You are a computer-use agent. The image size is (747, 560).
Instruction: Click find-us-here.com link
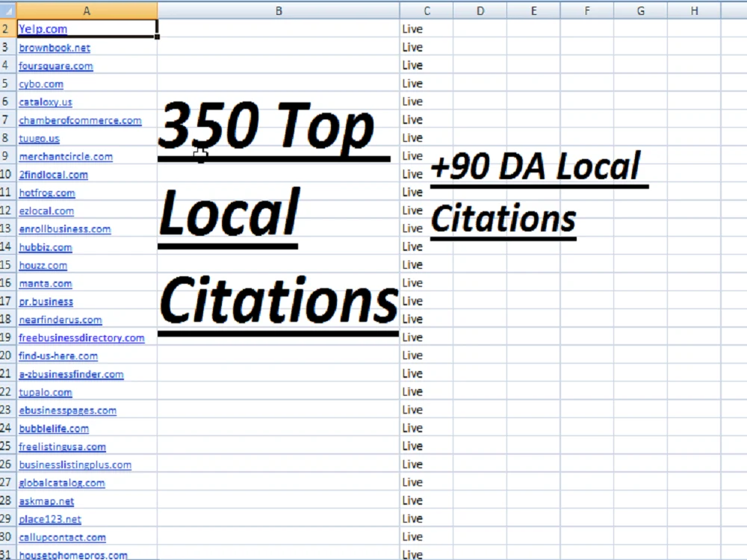[58, 356]
